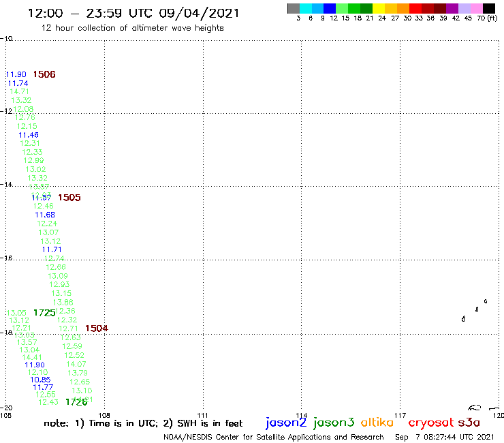The width and height of the screenshot is (504, 443).
Task: Click the wave height value 12.55
Action: (x=46, y=395)
